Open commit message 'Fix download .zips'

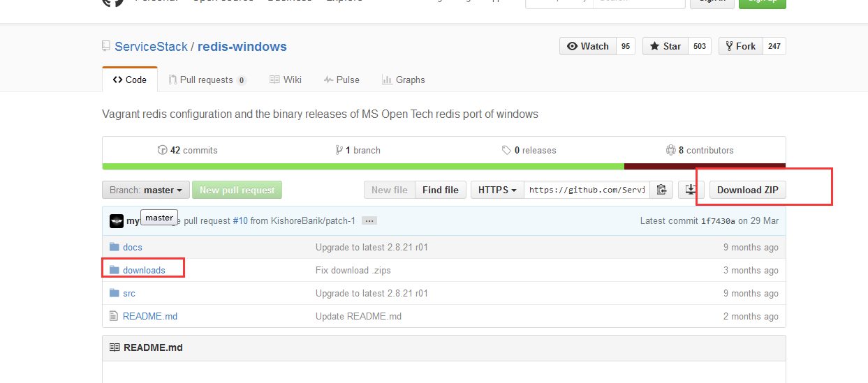[353, 270]
